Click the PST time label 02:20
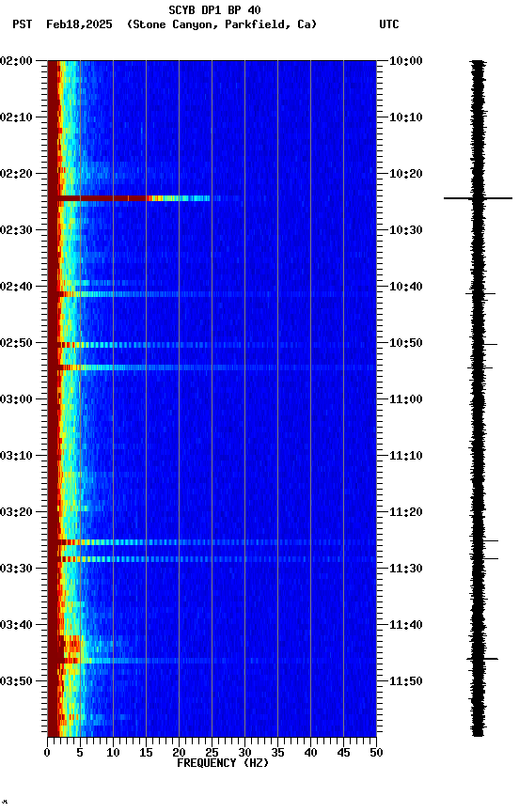The width and height of the screenshot is (519, 812). pos(16,174)
